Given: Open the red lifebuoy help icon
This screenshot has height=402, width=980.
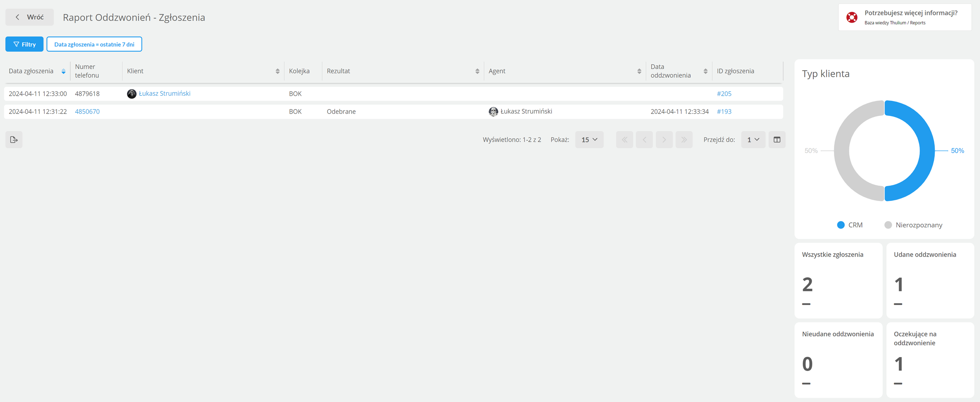Looking at the screenshot, I should [852, 17].
